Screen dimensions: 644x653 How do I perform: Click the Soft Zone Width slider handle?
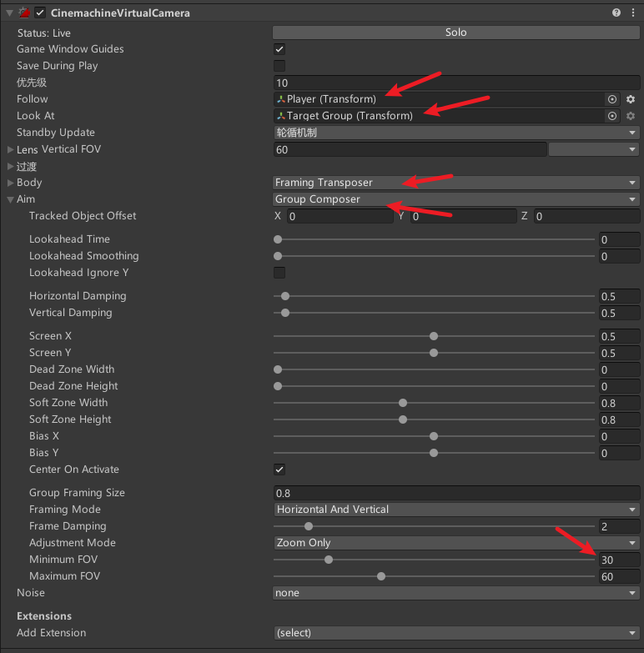click(x=403, y=403)
